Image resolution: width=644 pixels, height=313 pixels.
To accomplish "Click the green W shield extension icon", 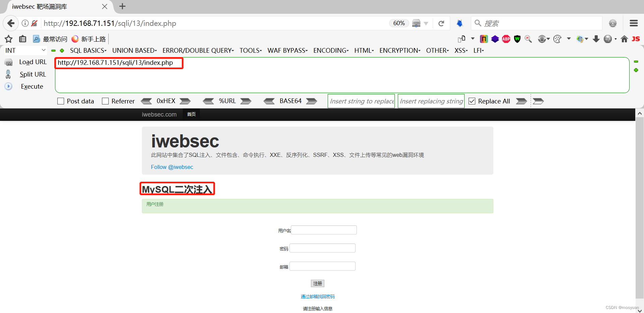I will [x=517, y=39].
